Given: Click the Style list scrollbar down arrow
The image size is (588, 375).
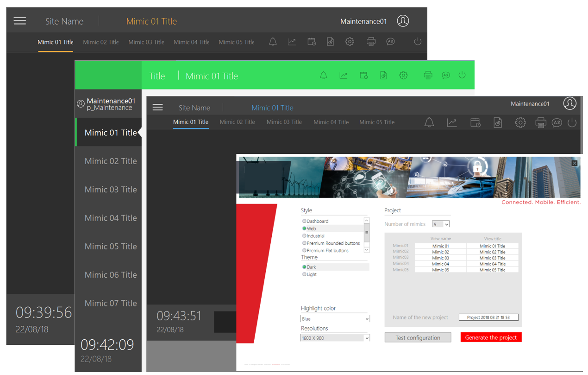Looking at the screenshot, I should pos(367,250).
